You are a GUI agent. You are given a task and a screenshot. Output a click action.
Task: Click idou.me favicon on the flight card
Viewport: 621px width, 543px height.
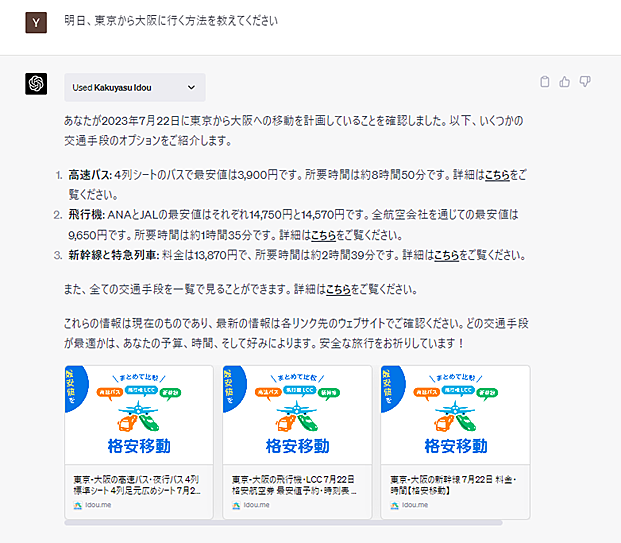[x=236, y=505]
